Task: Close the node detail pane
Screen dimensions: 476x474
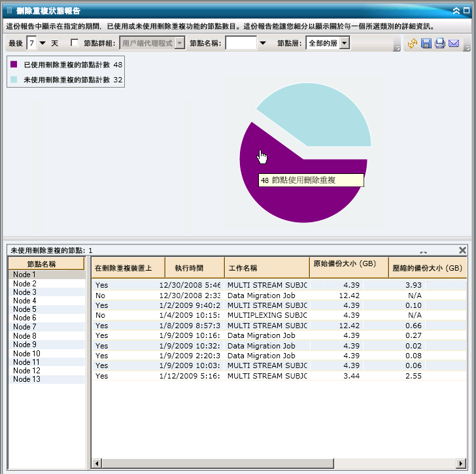Action: tap(462, 250)
